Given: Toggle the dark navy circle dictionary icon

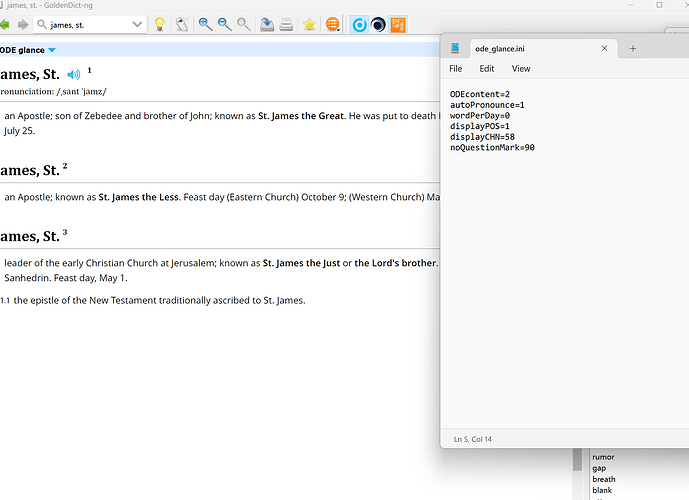Looking at the screenshot, I should (378, 25).
